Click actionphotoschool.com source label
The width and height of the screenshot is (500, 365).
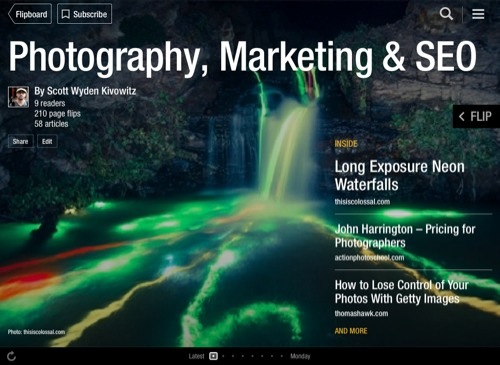(x=369, y=258)
